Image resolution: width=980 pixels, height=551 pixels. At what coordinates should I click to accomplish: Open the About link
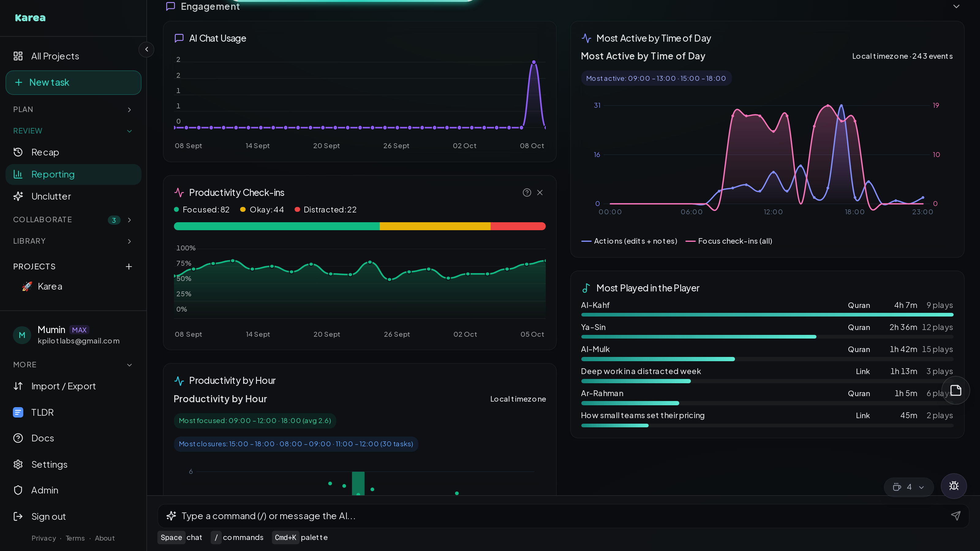click(x=105, y=538)
